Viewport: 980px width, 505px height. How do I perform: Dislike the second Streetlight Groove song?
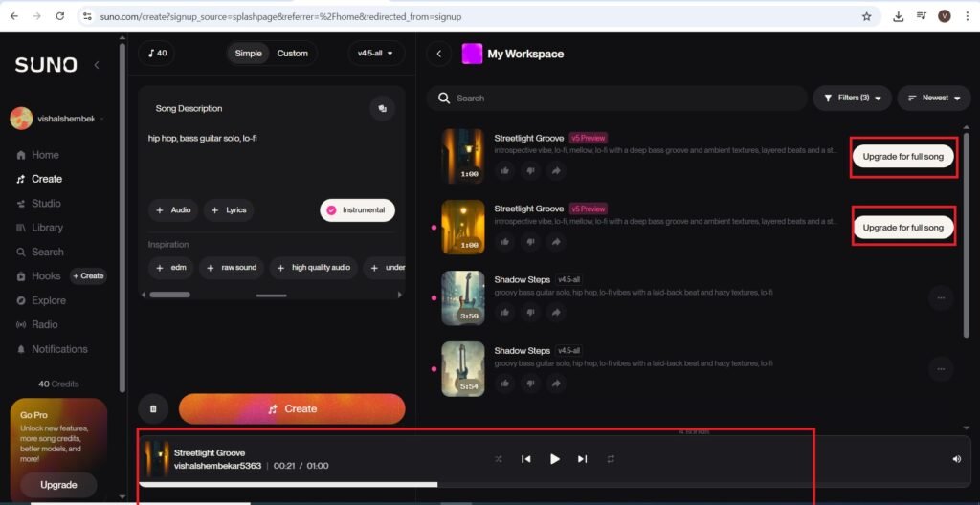tap(530, 241)
